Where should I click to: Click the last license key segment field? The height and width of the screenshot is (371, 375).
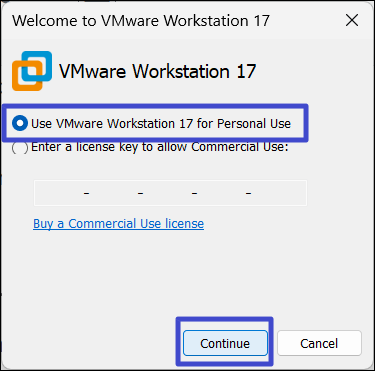279,193
